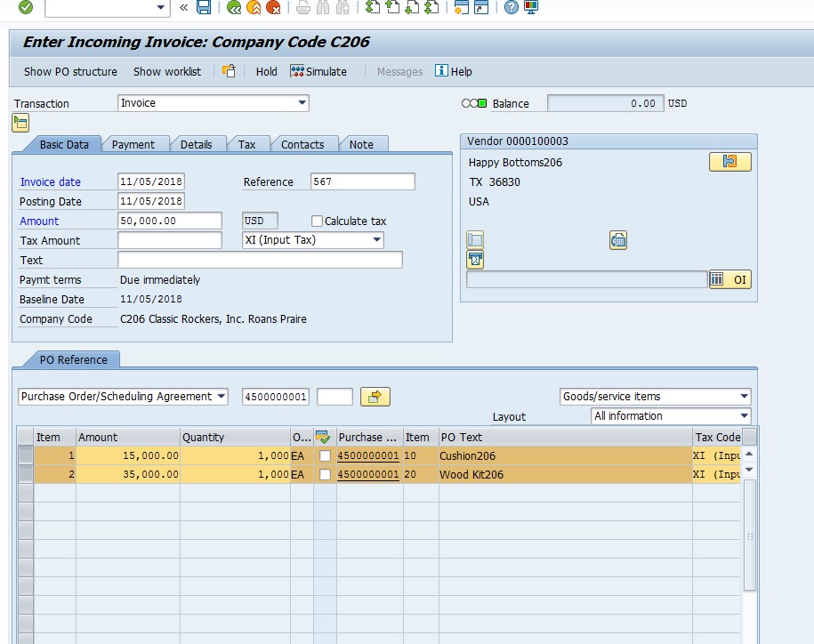
Task: Switch to the Payment tab
Action: tap(133, 144)
